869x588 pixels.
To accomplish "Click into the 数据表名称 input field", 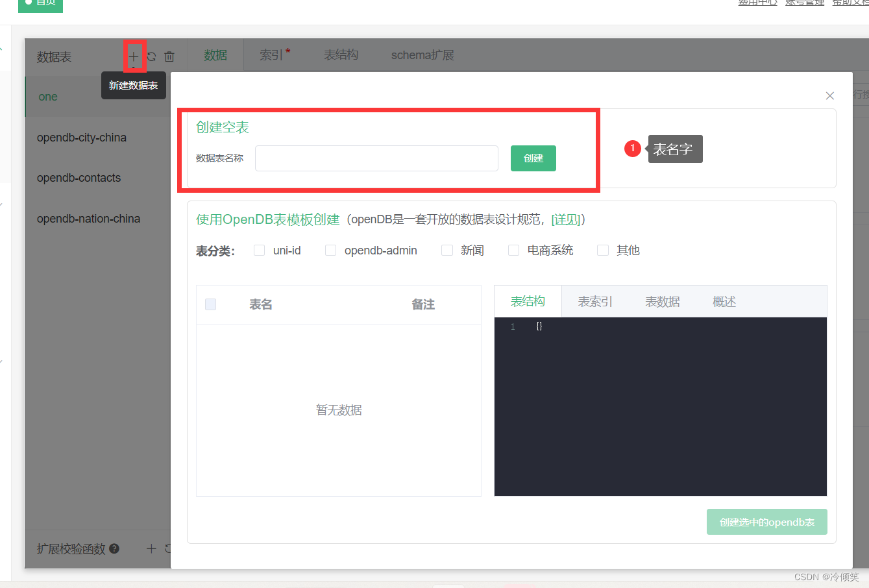I will pos(376,158).
